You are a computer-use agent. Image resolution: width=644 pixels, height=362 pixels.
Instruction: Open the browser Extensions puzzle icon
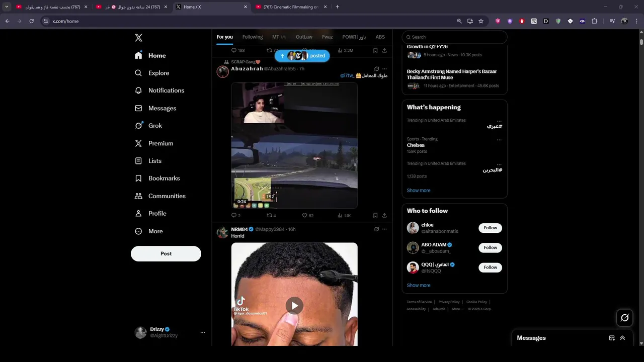(x=595, y=21)
